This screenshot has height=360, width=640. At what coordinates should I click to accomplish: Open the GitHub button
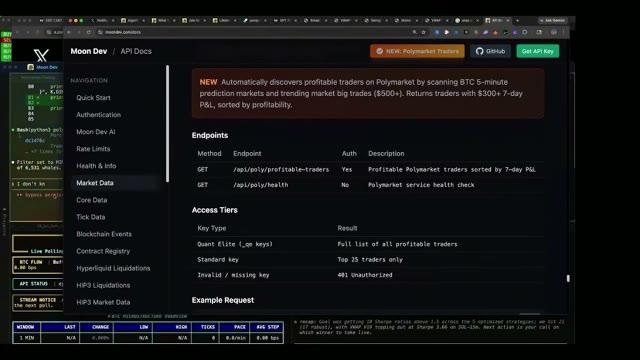pos(490,51)
